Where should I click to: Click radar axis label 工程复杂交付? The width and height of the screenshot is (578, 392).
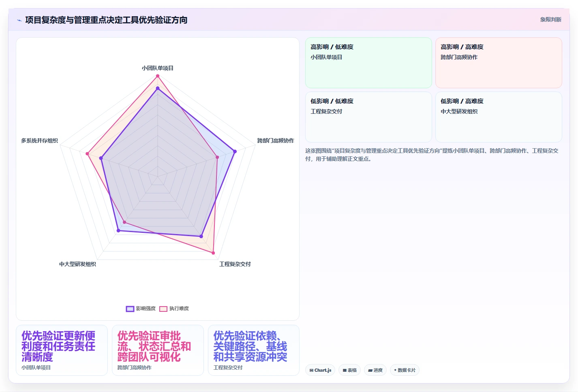235,264
